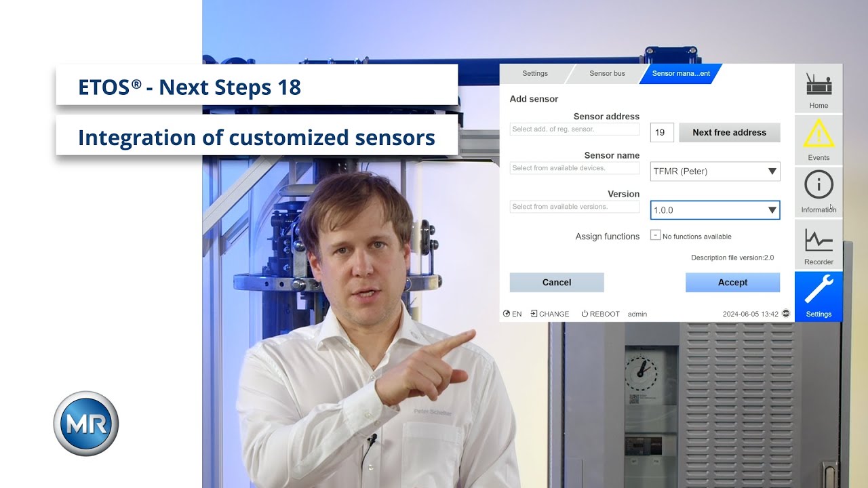This screenshot has width=868, height=488.
Task: Select the Sensor management tab
Action: 681,73
